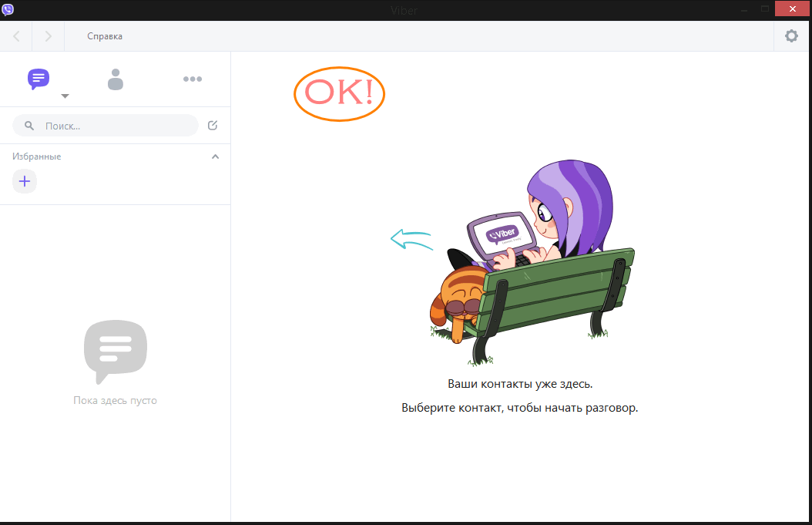Click the magnifier search icon
Screen dimensions: 812x525
tap(29, 126)
